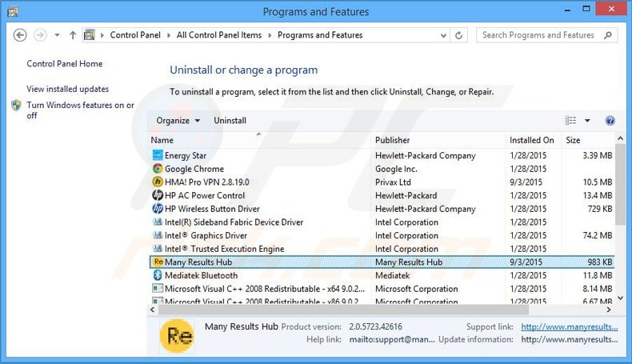
Task: Select Mediatek Bluetooth icon
Action: [x=158, y=275]
